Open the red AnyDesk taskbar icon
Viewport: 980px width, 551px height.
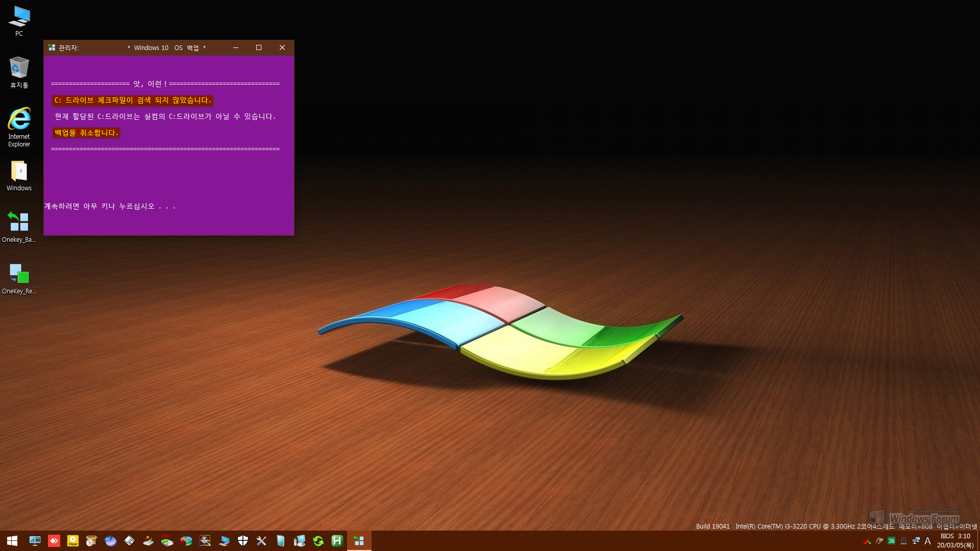54,541
